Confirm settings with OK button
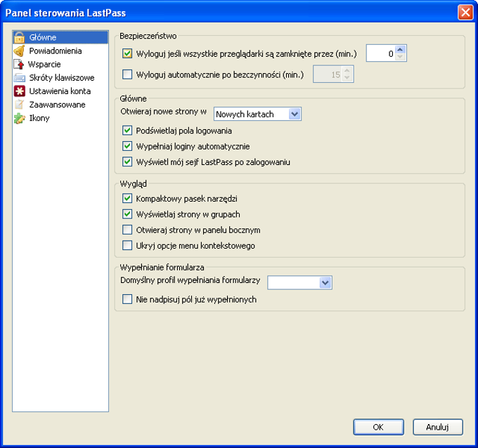Image resolution: width=478 pixels, height=448 pixels. point(379,427)
